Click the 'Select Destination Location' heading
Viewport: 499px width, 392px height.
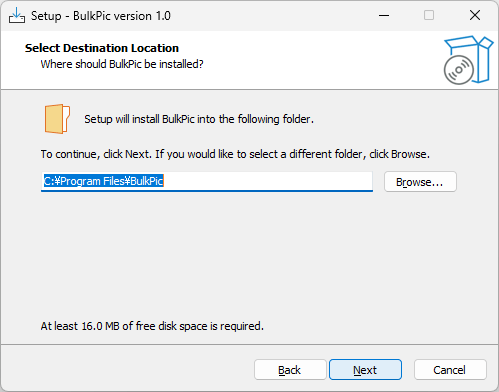(x=102, y=48)
